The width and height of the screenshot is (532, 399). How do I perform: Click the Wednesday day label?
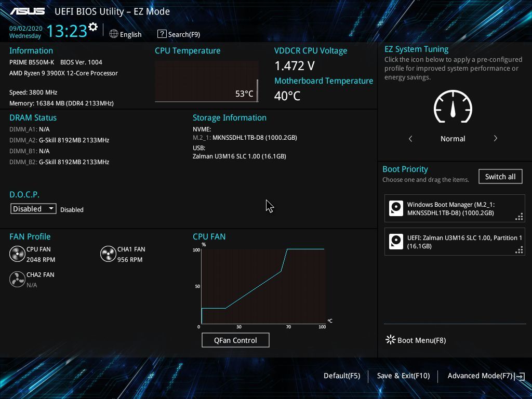[x=25, y=36]
